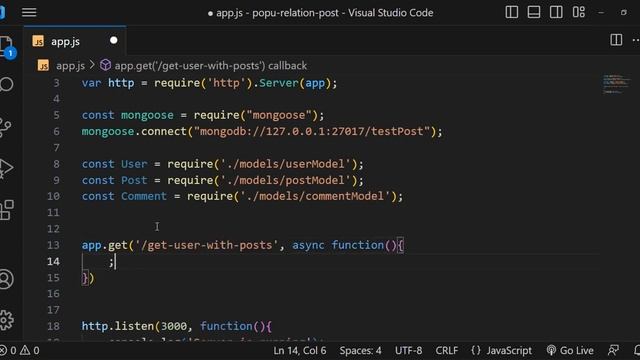
Task: Click the feedback icon in status bar
Action: click(x=613, y=350)
